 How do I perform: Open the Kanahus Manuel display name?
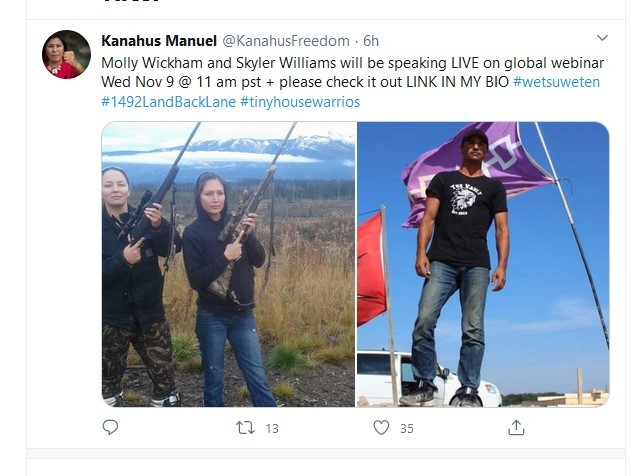point(159,41)
